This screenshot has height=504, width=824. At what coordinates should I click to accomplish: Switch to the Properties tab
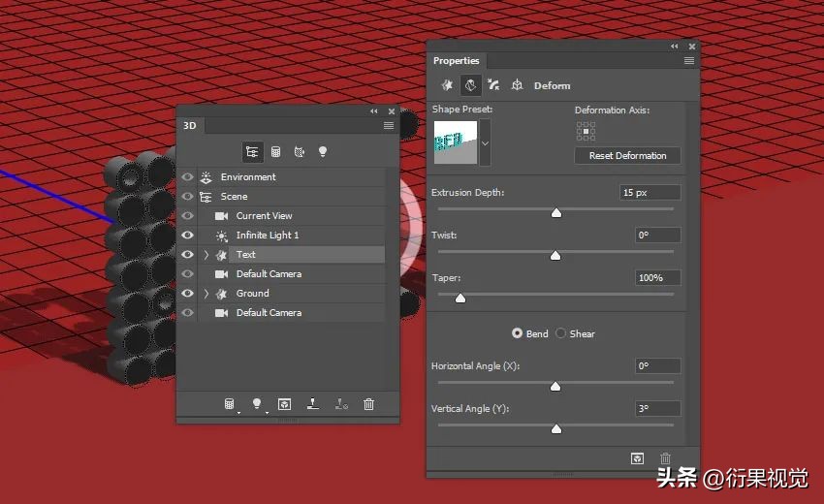(457, 60)
